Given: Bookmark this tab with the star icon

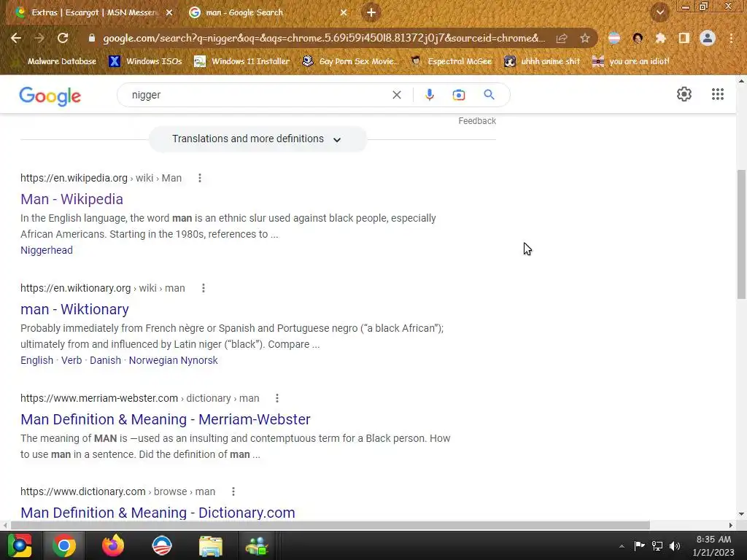Looking at the screenshot, I should tap(585, 38).
